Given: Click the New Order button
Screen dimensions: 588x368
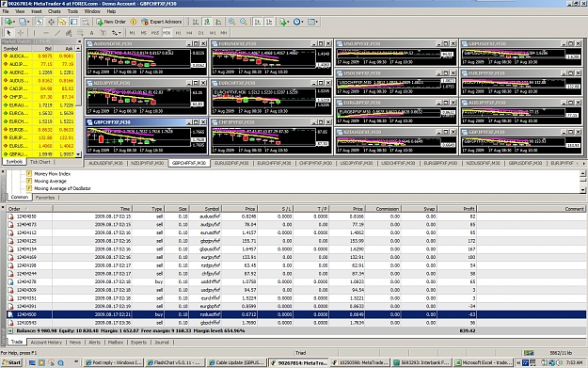Looking at the screenshot, I should 111,22.
